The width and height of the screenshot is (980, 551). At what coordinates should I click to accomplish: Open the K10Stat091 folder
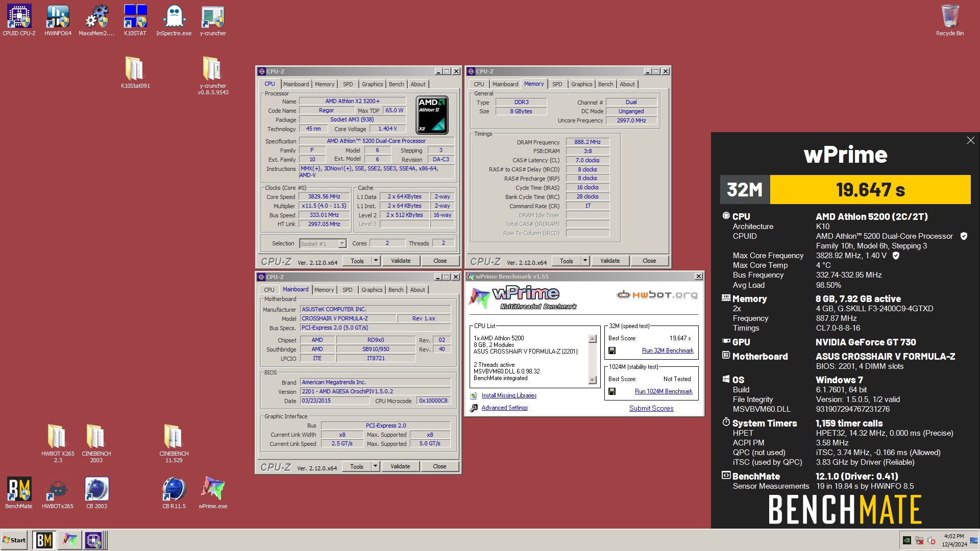click(135, 72)
